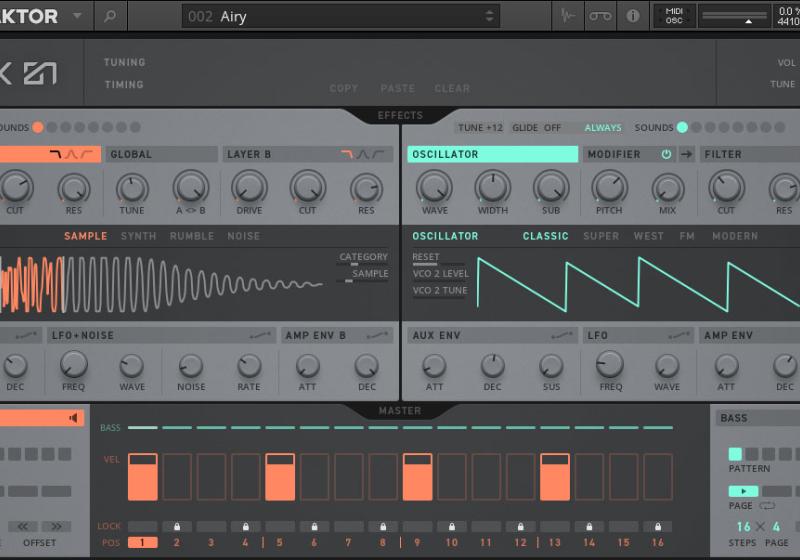Mute the drum track speaker icon
The height and width of the screenshot is (560, 800).
pos(73,418)
